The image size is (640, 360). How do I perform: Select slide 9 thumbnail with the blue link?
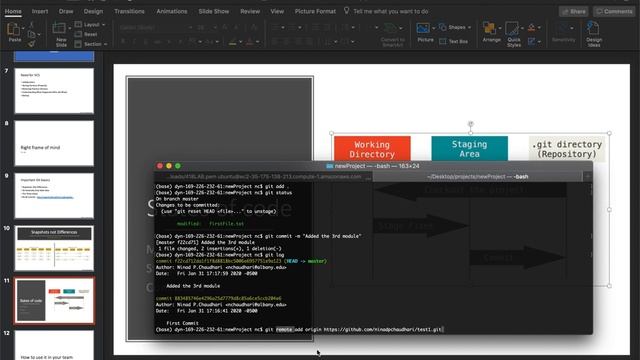click(x=54, y=196)
